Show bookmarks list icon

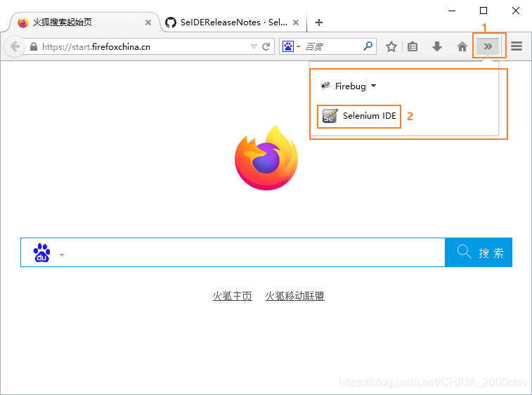coord(413,46)
